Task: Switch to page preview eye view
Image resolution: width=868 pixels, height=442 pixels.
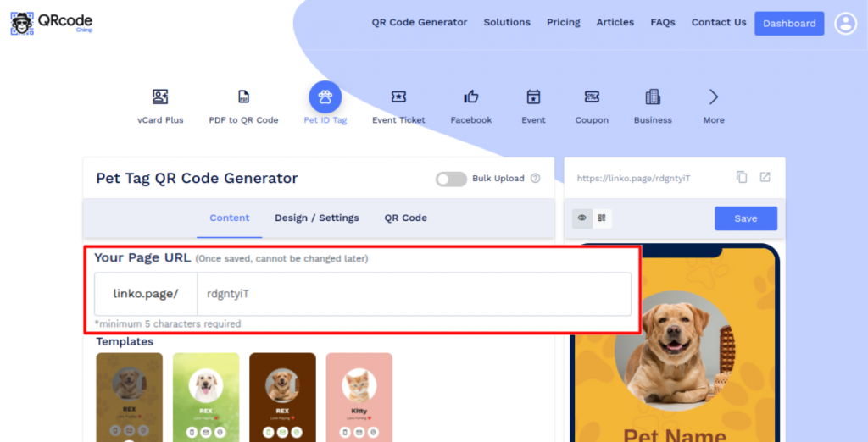Action: [581, 218]
